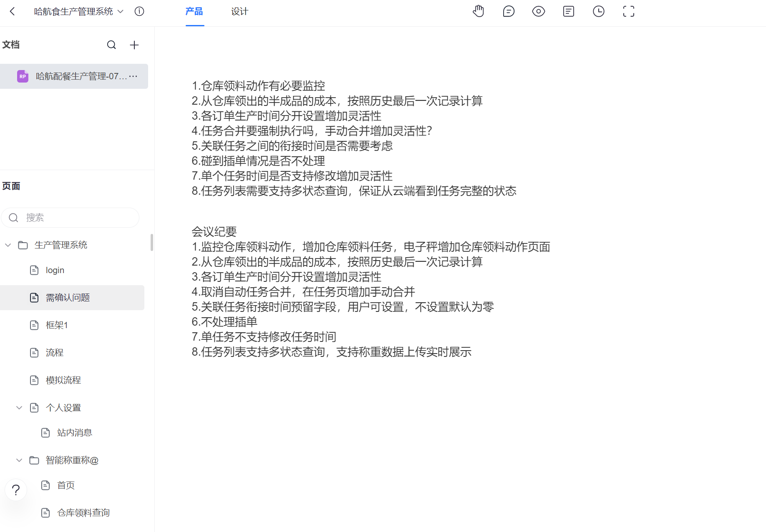Switch to the 产品 tab

pos(194,11)
